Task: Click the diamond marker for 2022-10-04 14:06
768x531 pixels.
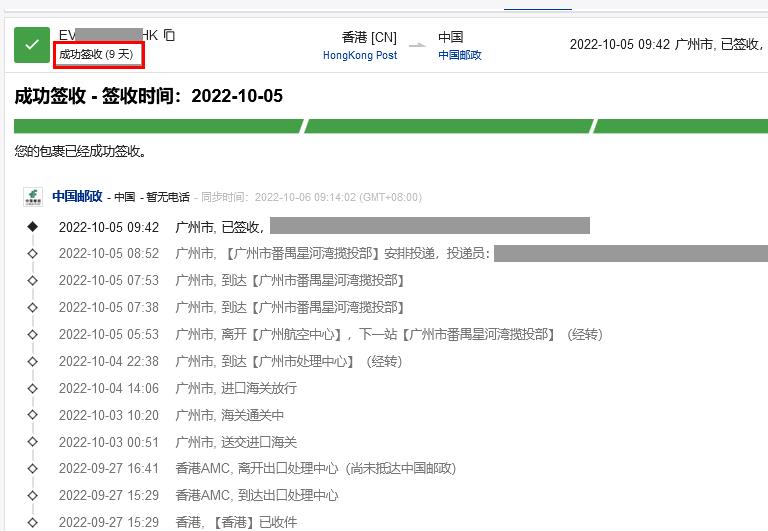Action: [32, 388]
